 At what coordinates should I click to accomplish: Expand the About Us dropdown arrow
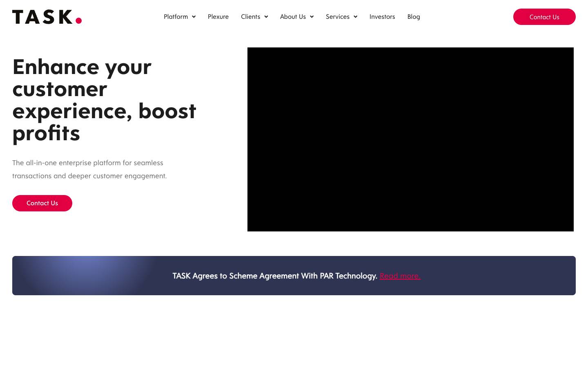pos(312,17)
